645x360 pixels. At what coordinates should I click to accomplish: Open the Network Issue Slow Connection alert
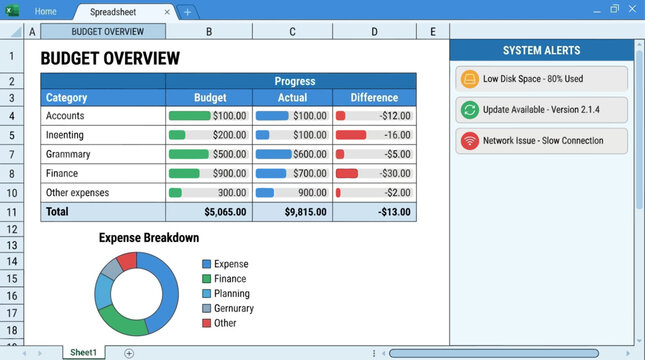(541, 141)
